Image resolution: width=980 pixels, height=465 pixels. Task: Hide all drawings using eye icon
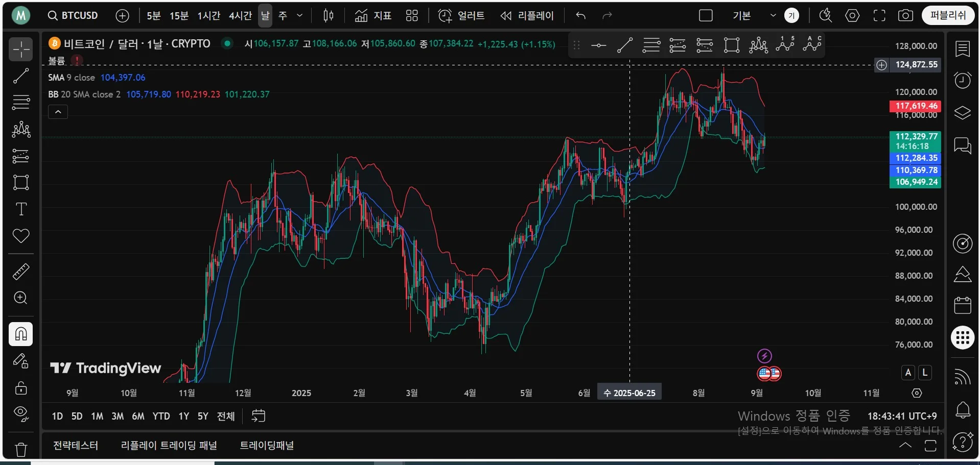click(21, 413)
